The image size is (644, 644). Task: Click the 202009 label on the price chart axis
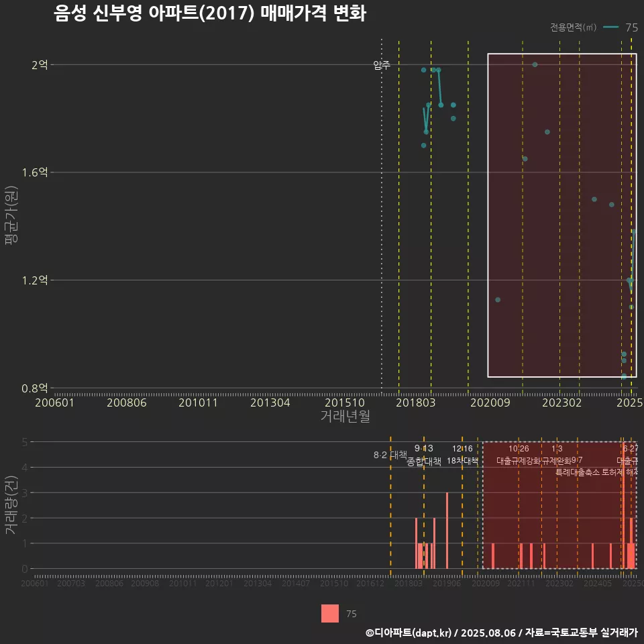click(490, 402)
